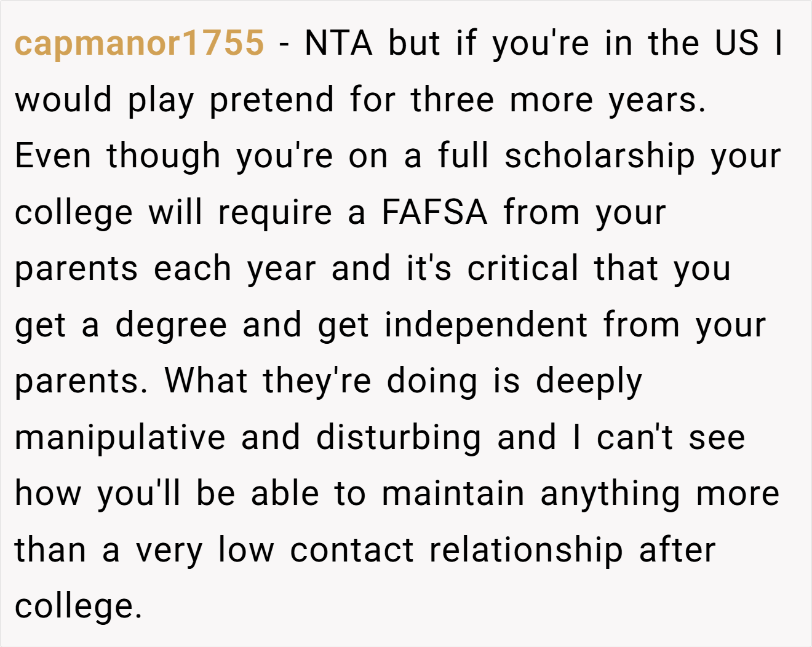Image resolution: width=812 pixels, height=647 pixels.
Task: Click the word "manipulative" in the comment
Action: coord(120,437)
